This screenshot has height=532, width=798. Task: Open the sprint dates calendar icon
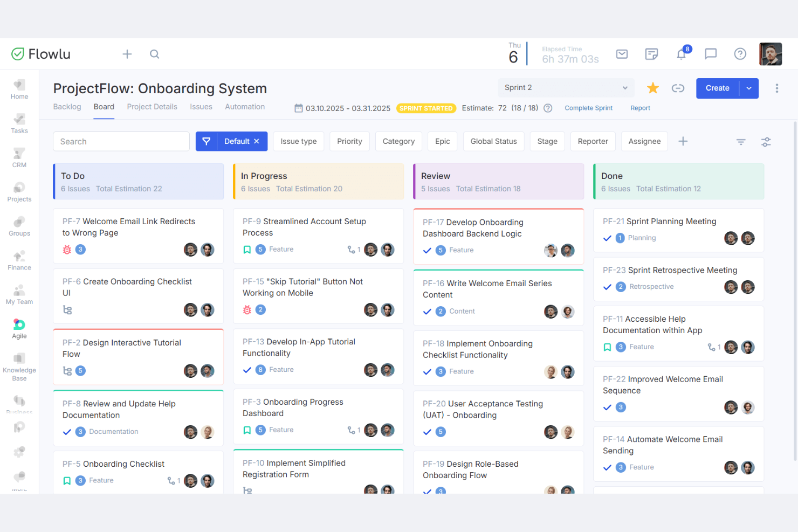[299, 108]
